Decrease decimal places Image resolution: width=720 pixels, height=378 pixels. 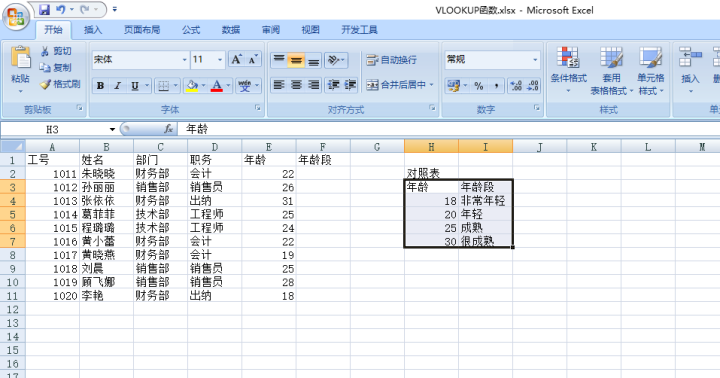coord(533,86)
